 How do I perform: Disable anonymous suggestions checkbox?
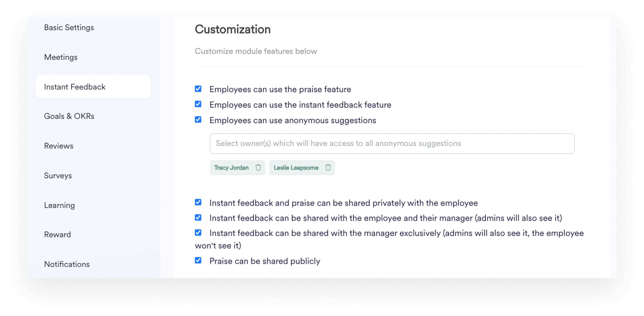tap(198, 119)
